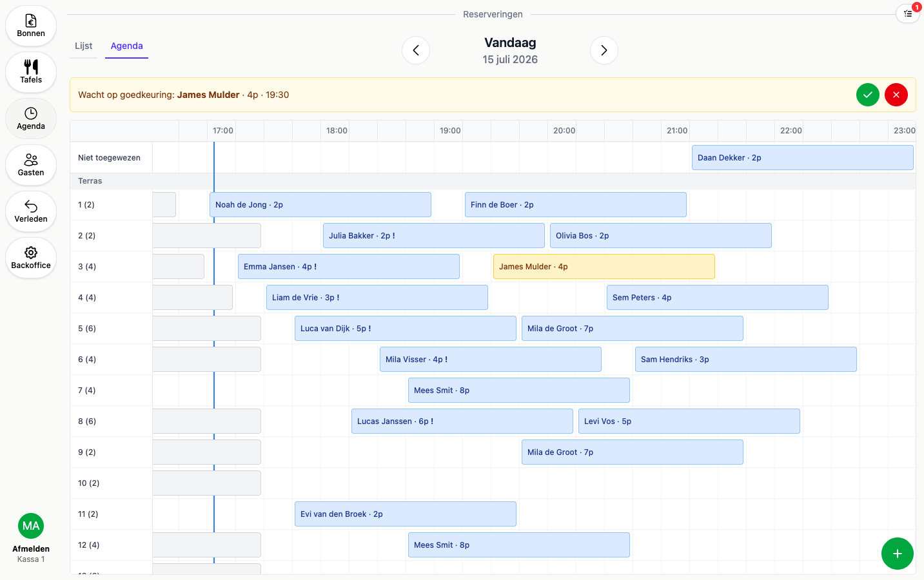The image size is (924, 580).
Task: Click the MA user avatar
Action: [31, 526]
